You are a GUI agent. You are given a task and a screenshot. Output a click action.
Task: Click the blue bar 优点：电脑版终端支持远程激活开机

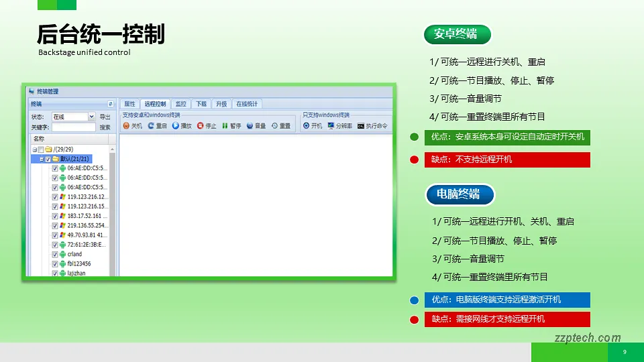pos(507,300)
